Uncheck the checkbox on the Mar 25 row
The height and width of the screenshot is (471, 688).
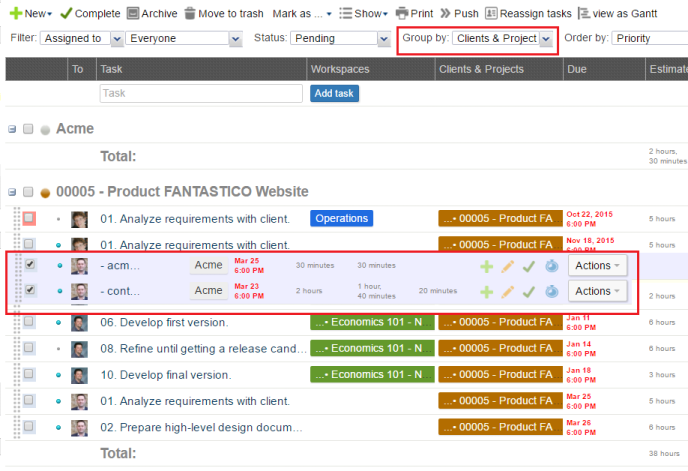[29, 265]
